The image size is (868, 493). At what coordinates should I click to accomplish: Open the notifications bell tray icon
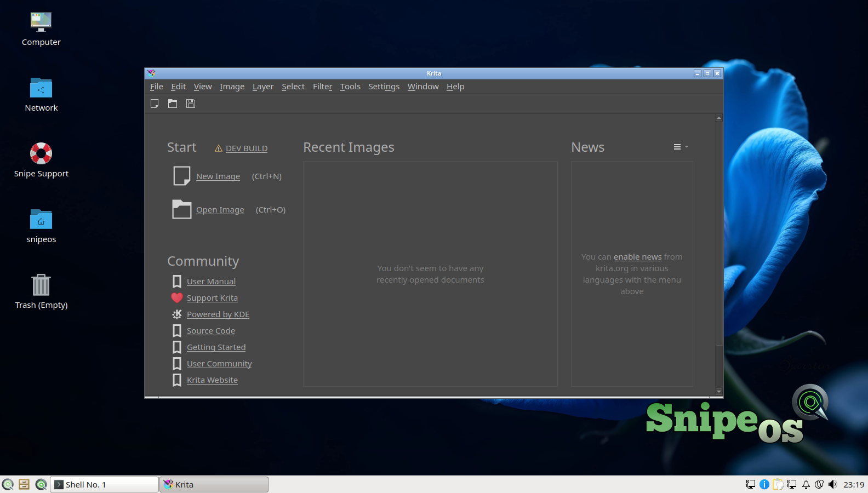point(806,484)
